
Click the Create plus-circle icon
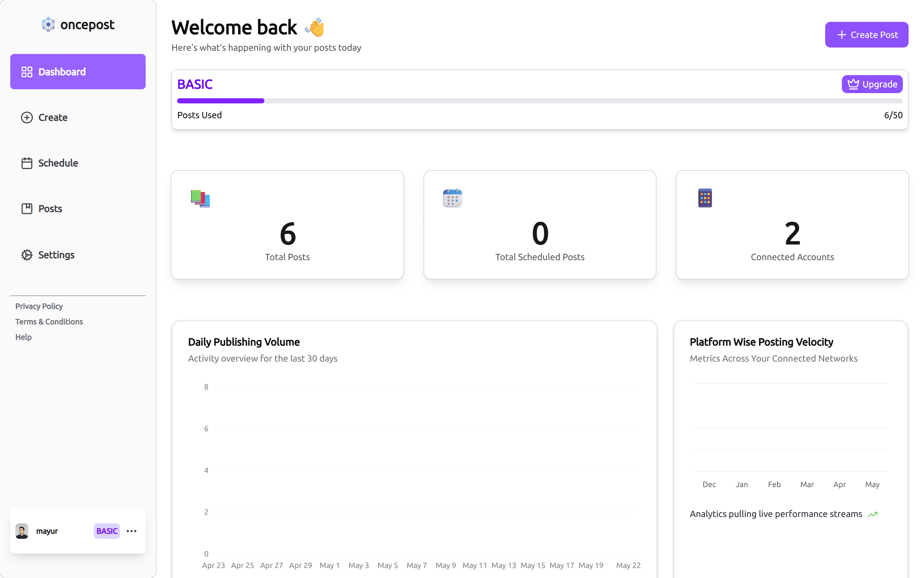pyautogui.click(x=27, y=117)
